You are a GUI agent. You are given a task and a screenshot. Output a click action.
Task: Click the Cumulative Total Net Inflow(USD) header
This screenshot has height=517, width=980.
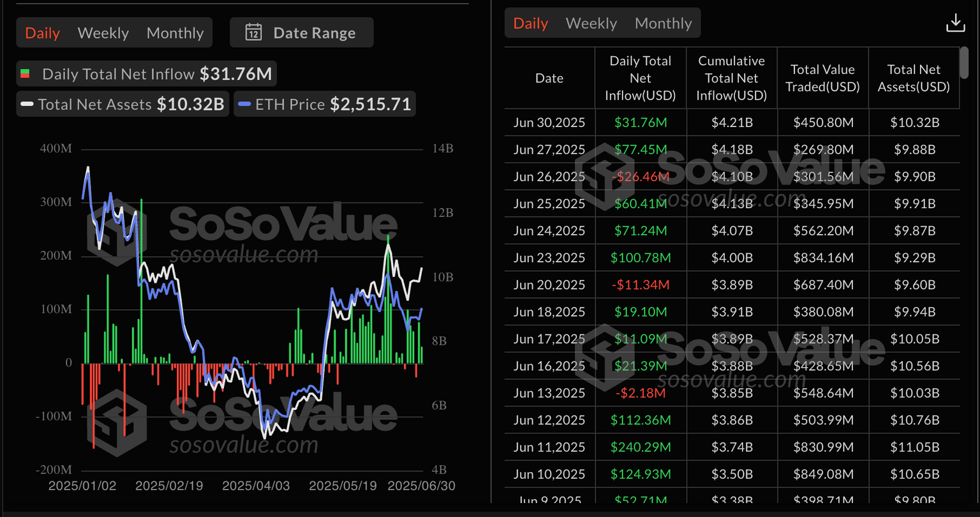pyautogui.click(x=732, y=78)
